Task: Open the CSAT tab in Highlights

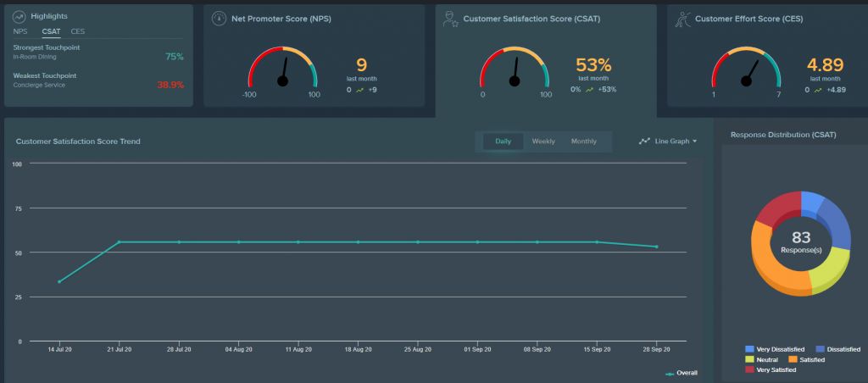Action: pyautogui.click(x=51, y=31)
